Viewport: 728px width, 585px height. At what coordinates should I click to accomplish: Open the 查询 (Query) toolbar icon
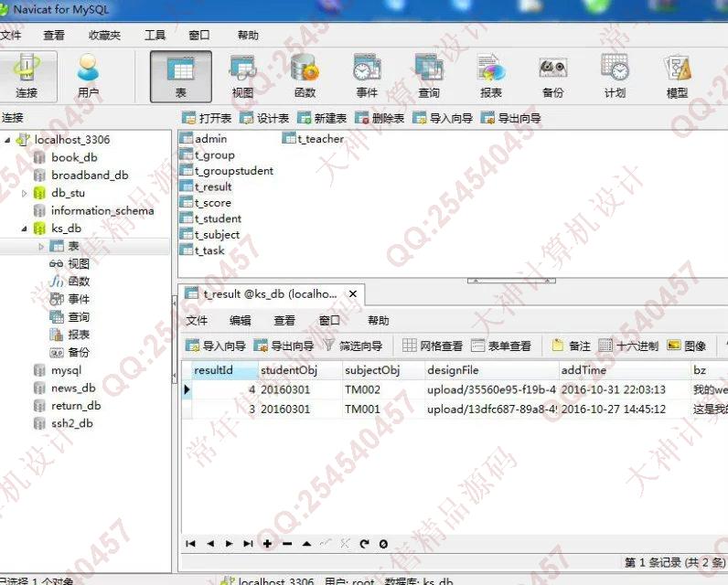(x=429, y=76)
